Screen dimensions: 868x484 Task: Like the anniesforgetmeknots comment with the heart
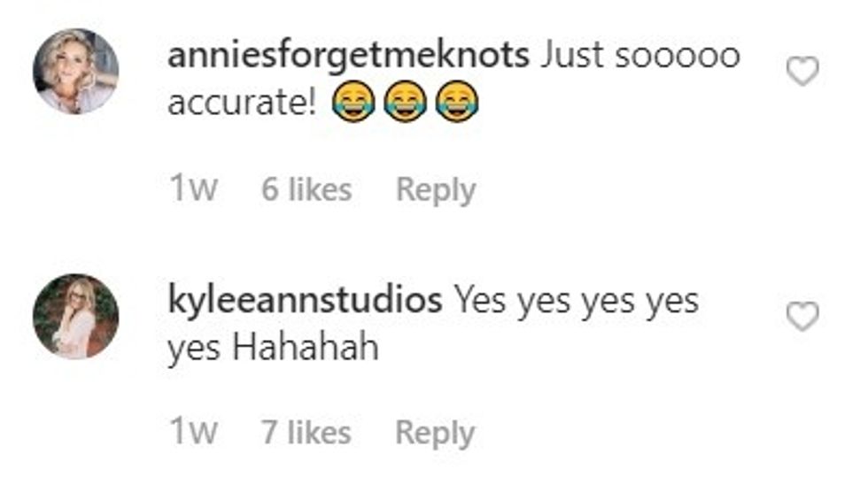pos(802,72)
